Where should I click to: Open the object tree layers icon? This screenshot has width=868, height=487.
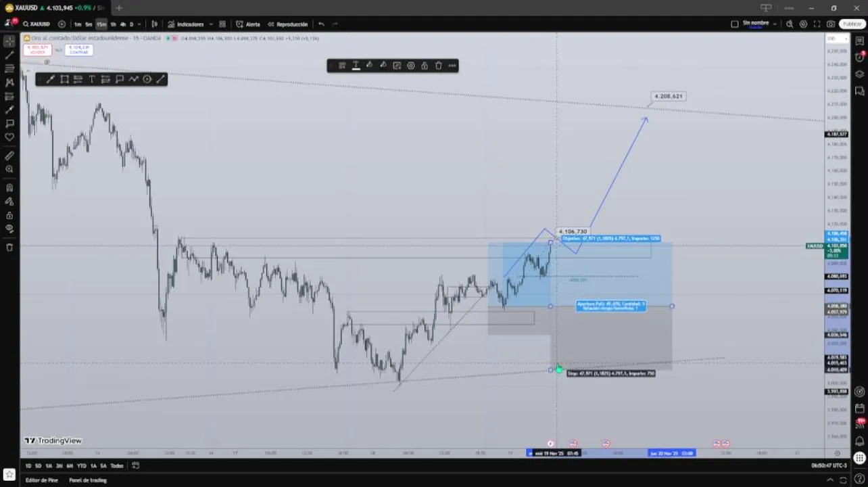pos(860,74)
